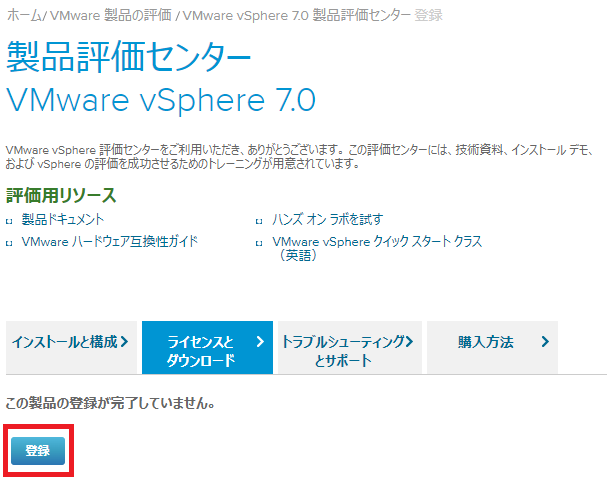Open the インストールと構成 tab

pyautogui.click(x=71, y=347)
